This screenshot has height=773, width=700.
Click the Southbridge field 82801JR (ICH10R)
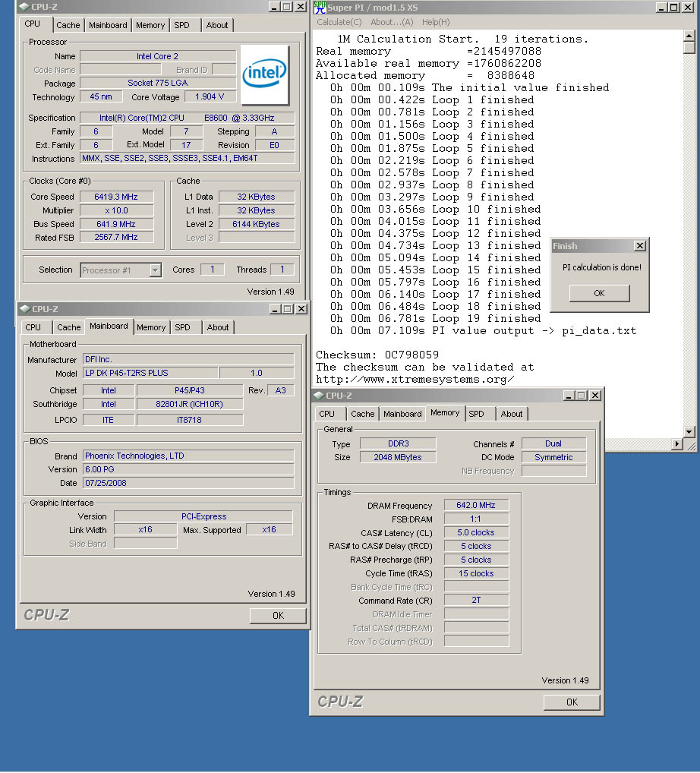click(x=190, y=404)
